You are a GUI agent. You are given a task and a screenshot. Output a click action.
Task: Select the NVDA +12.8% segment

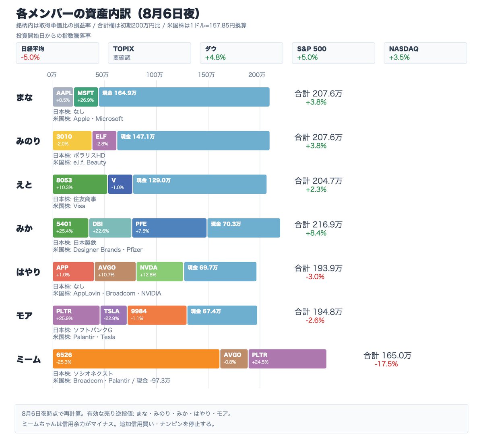[x=160, y=271]
